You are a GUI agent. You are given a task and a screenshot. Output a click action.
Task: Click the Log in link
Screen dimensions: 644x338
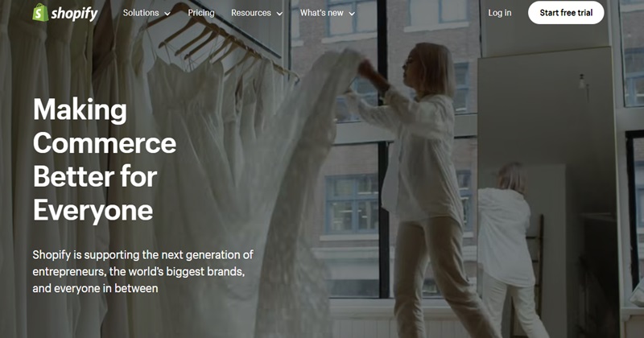(x=499, y=13)
